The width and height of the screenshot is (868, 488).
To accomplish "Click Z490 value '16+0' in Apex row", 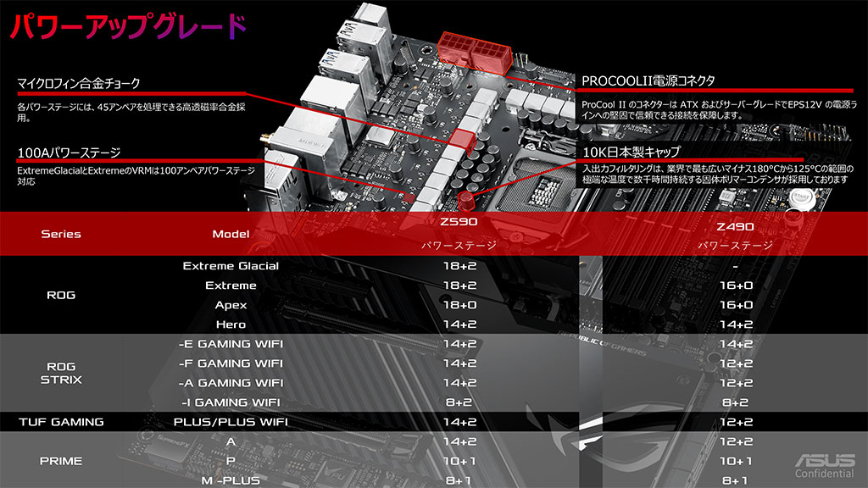I will click(736, 305).
